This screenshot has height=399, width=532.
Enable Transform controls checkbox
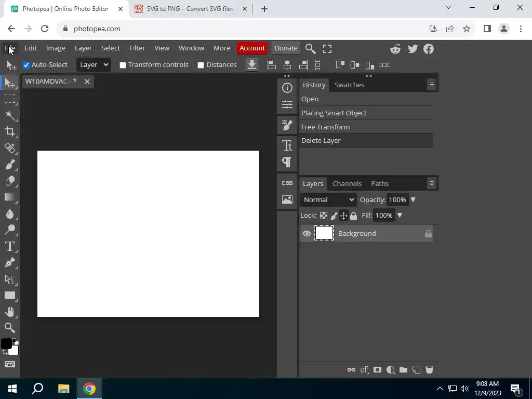123,65
